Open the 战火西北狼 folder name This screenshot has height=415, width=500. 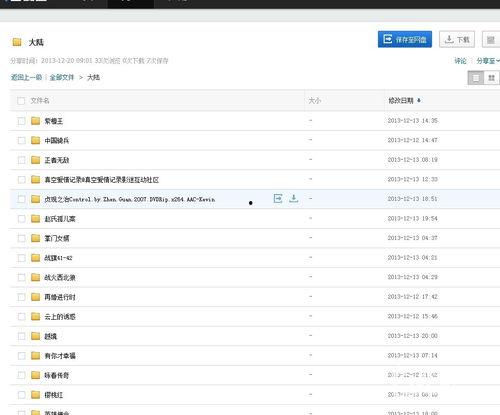[x=60, y=278]
